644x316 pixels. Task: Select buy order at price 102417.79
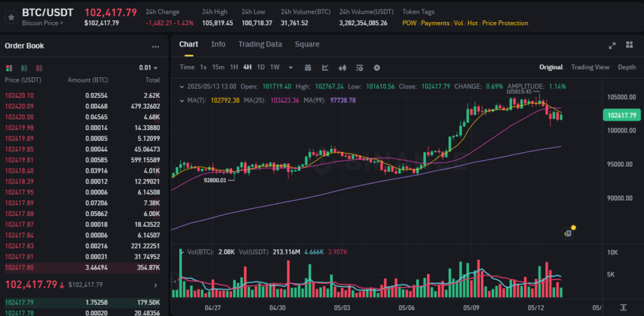click(82, 302)
